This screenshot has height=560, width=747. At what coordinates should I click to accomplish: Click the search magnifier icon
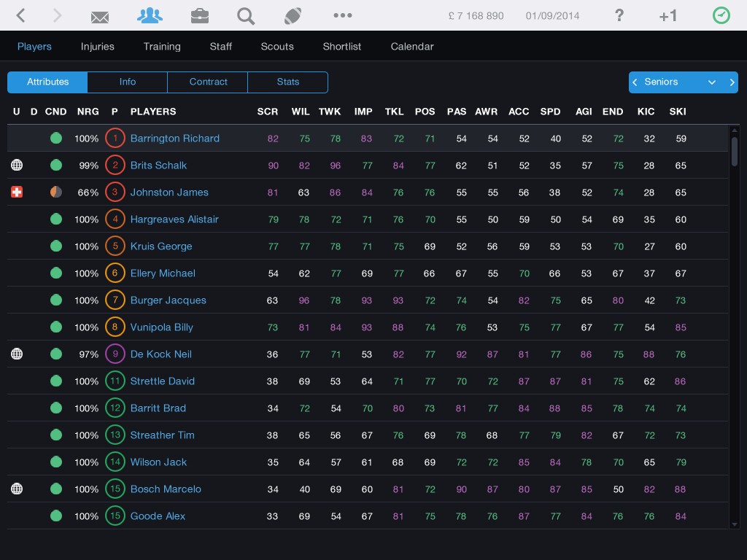tap(245, 15)
